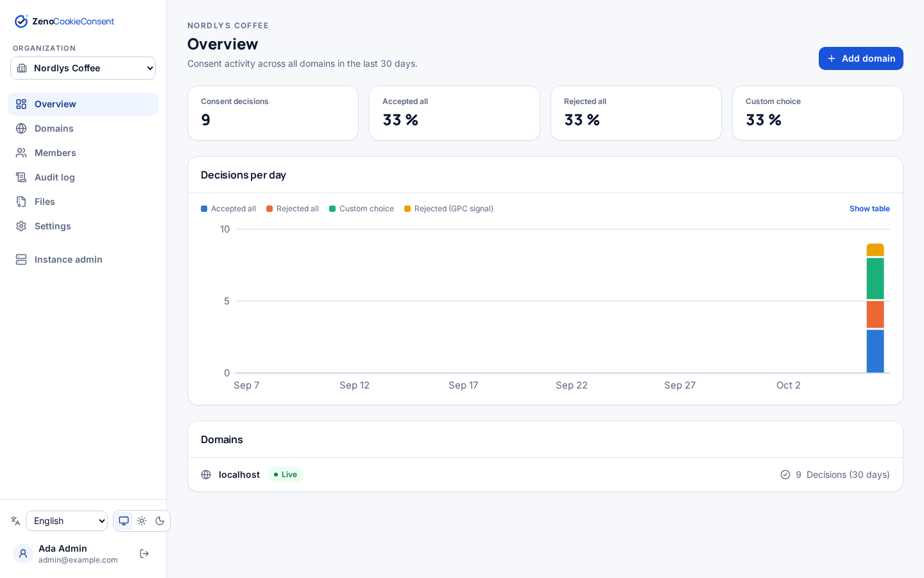Image resolution: width=924 pixels, height=578 pixels.
Task: Click the Instance admin server icon
Action: [x=21, y=259]
